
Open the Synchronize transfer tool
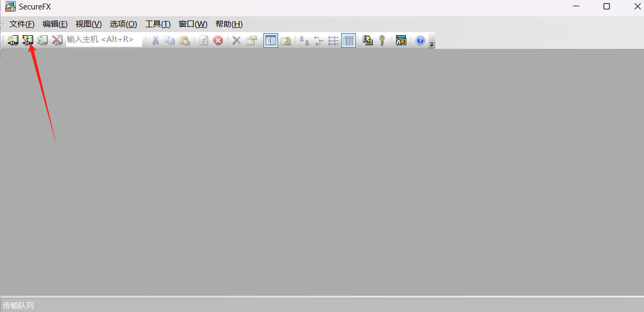tap(366, 40)
